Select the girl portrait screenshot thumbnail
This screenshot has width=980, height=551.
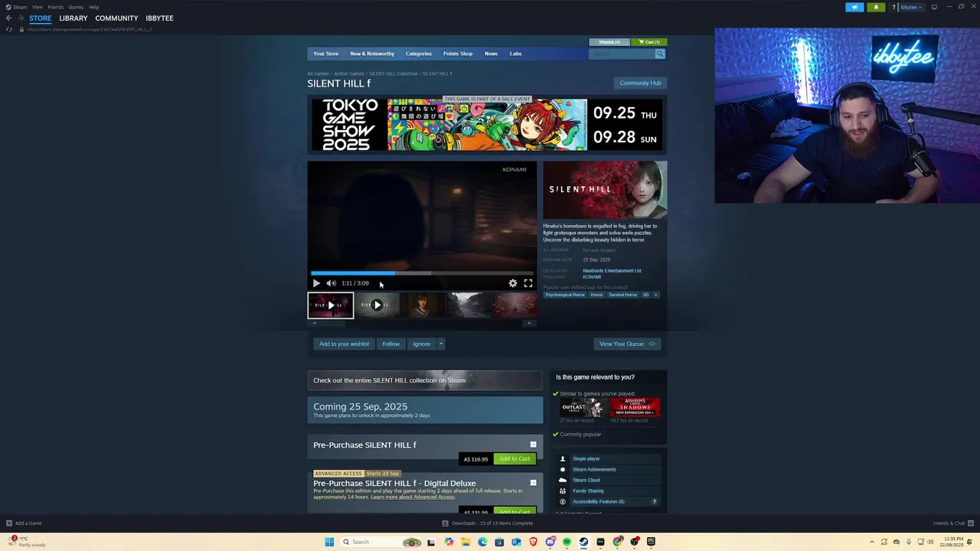point(423,305)
